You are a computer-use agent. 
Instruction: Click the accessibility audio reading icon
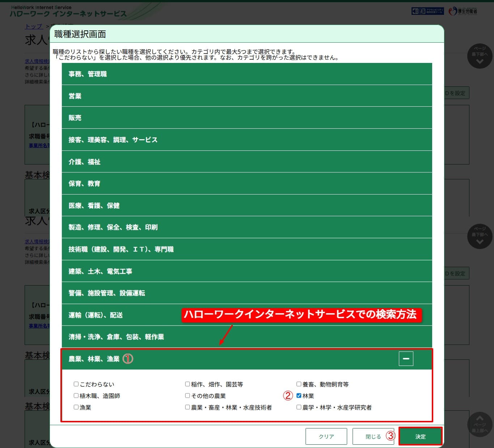[415, 11]
